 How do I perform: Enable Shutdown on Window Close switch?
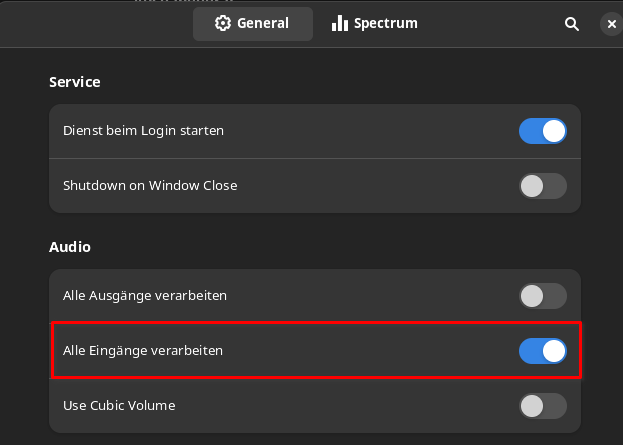(542, 186)
